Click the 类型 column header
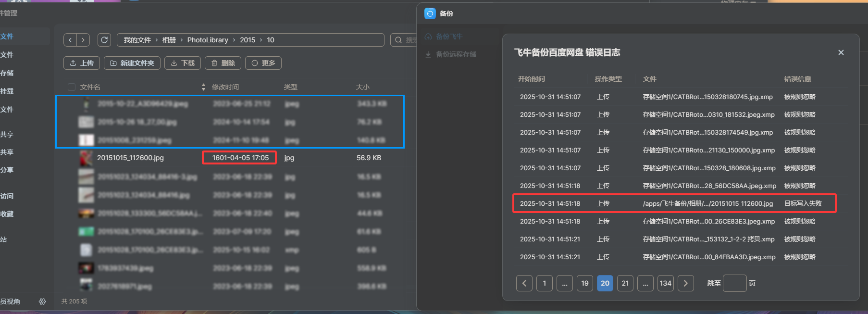Viewport: 868px width, 314px height. pyautogui.click(x=291, y=87)
